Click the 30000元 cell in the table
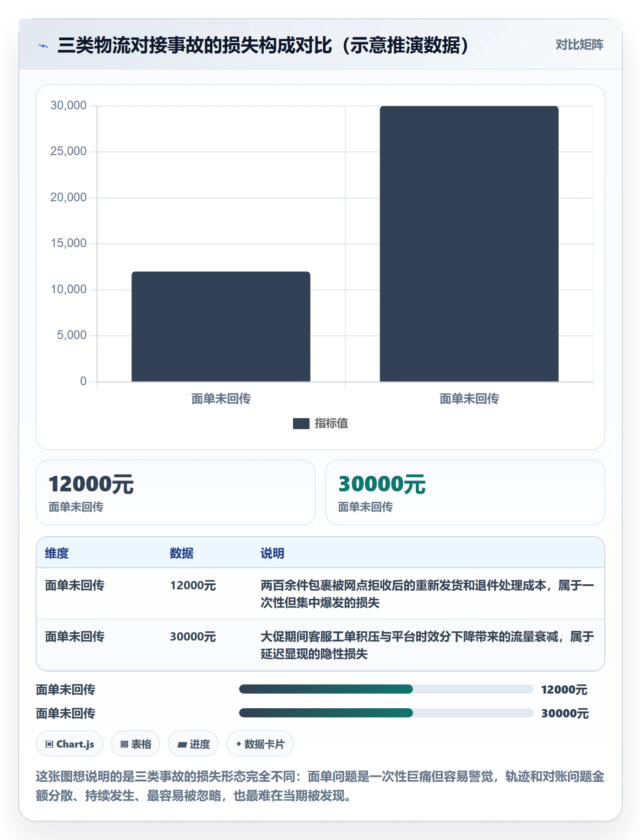Screen dimensions: 641x840 (193, 637)
